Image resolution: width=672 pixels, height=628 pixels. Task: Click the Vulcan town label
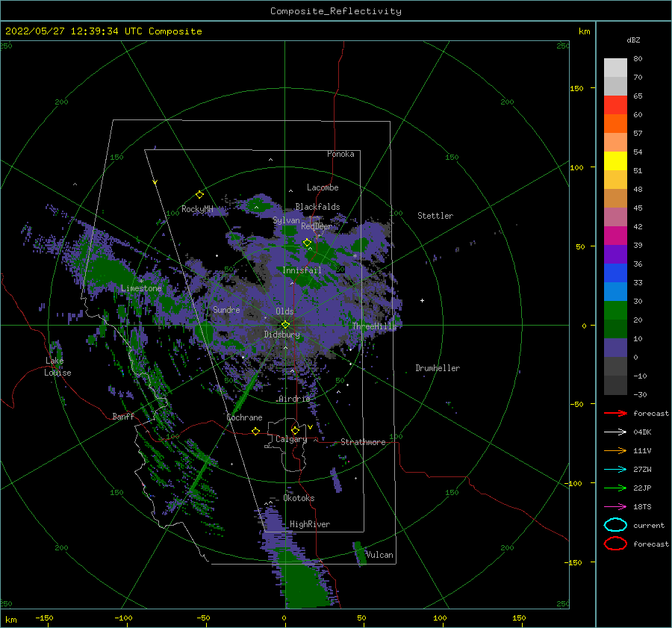point(379,555)
